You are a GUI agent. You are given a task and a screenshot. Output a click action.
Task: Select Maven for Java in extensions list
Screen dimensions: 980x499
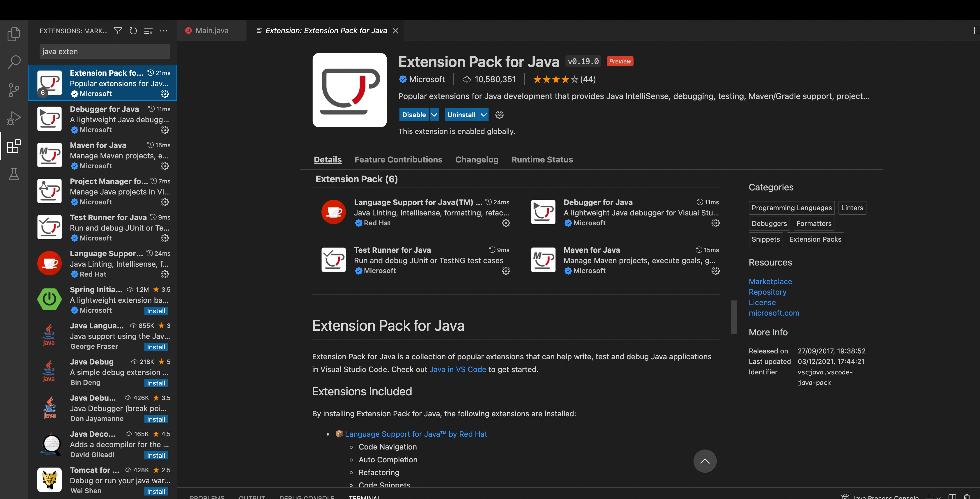[x=103, y=155]
